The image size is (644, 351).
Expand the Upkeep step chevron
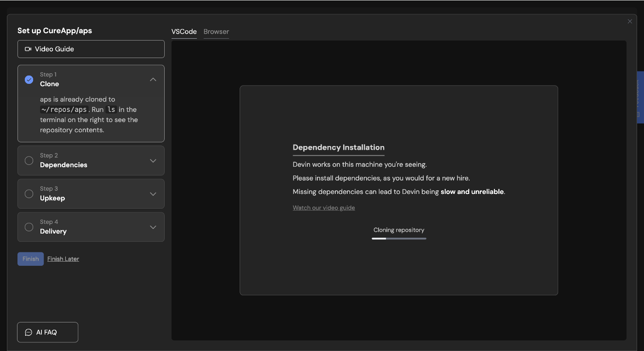[153, 194]
